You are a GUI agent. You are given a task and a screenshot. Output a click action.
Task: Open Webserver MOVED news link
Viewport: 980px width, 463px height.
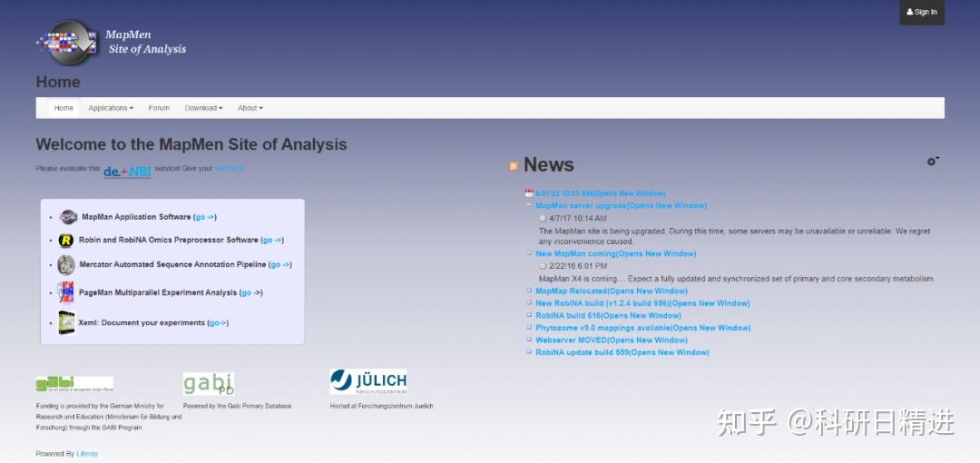pos(612,340)
